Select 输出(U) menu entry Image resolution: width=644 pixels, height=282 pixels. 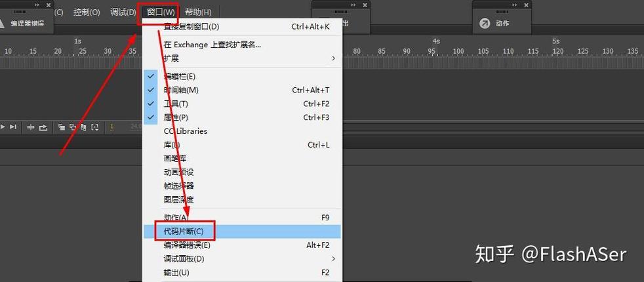(242, 273)
